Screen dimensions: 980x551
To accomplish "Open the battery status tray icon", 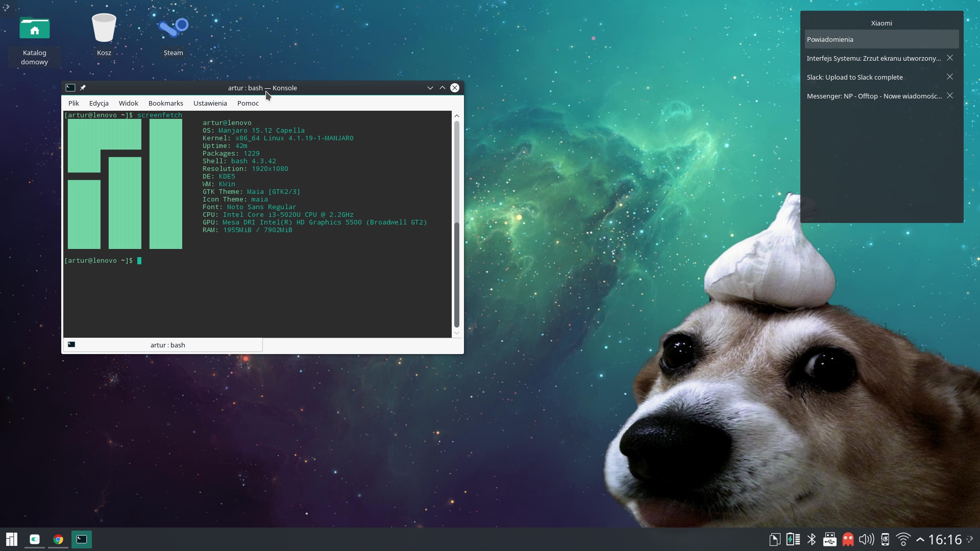I will point(793,539).
